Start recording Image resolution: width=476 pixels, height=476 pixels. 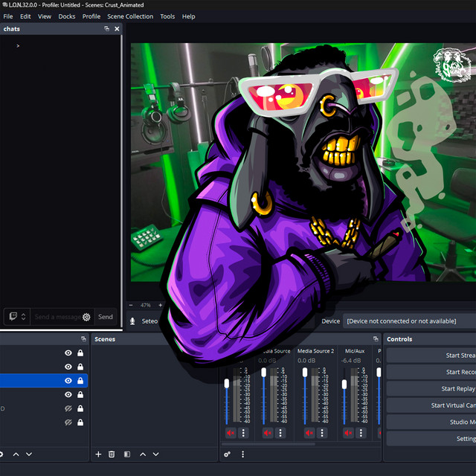(431, 372)
